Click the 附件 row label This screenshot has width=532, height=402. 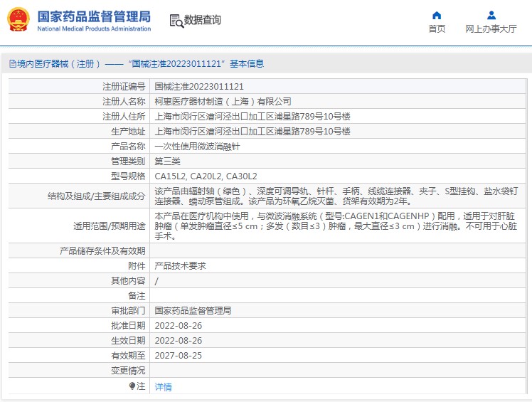point(137,266)
